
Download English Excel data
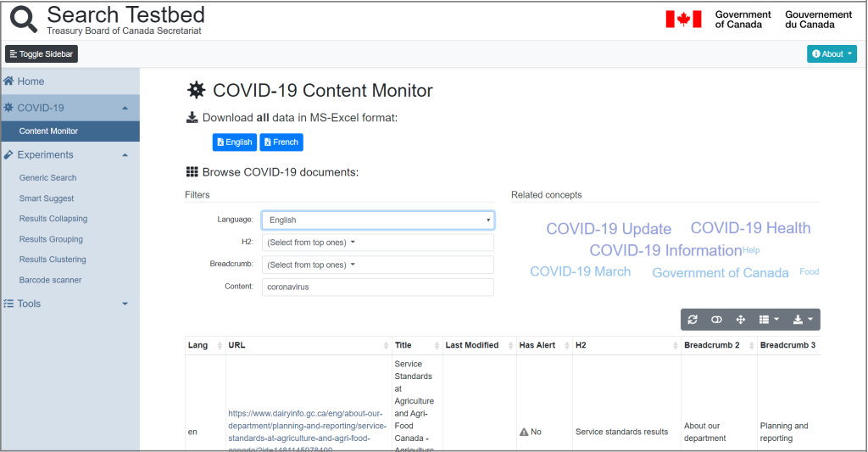[x=235, y=142]
